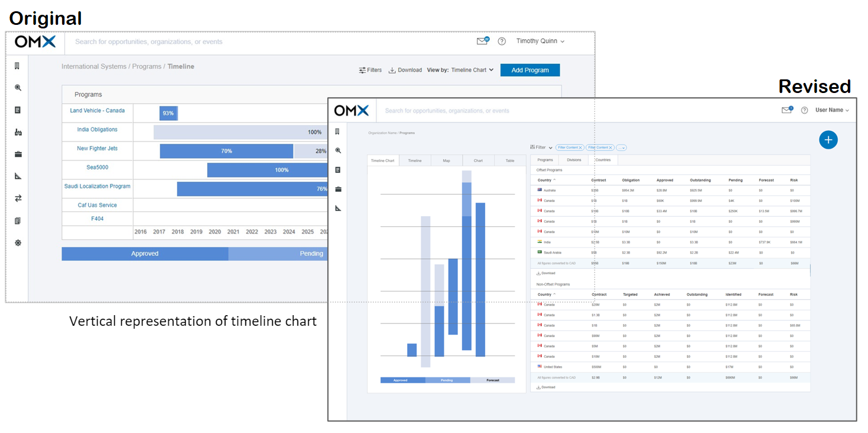
Task: Select the transfer arrows icon in sidebar
Action: tap(17, 198)
